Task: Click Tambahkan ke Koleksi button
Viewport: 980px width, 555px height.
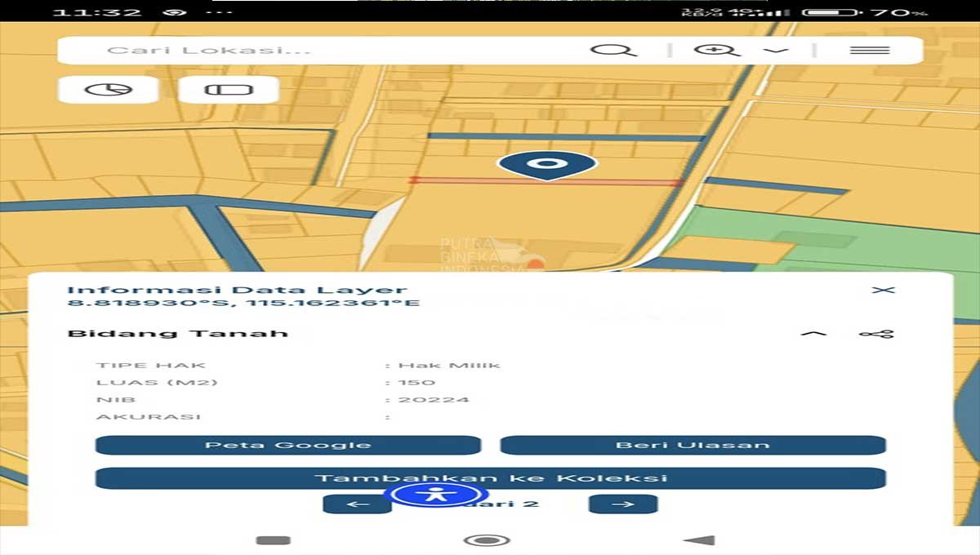Action: point(491,478)
